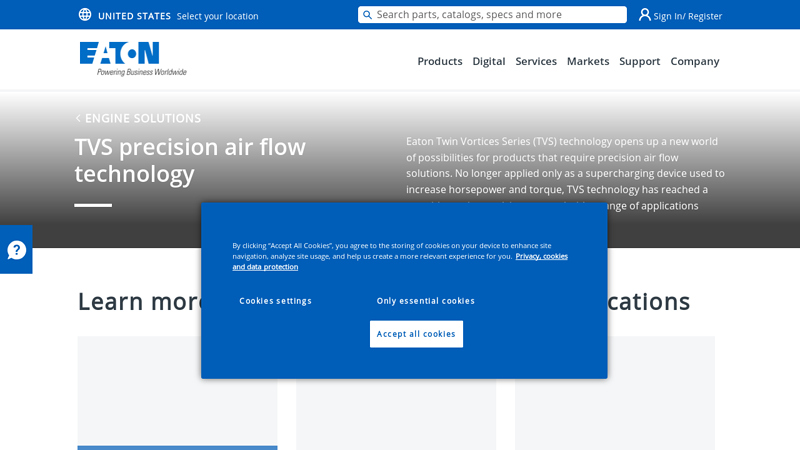
Task: Click the Eaton logo
Action: point(132,59)
